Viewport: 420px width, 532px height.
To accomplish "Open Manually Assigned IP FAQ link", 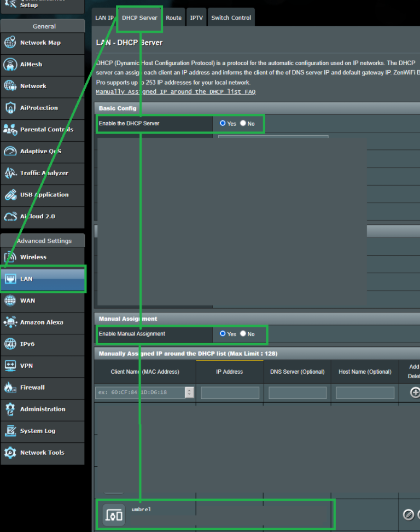I will pyautogui.click(x=176, y=91).
